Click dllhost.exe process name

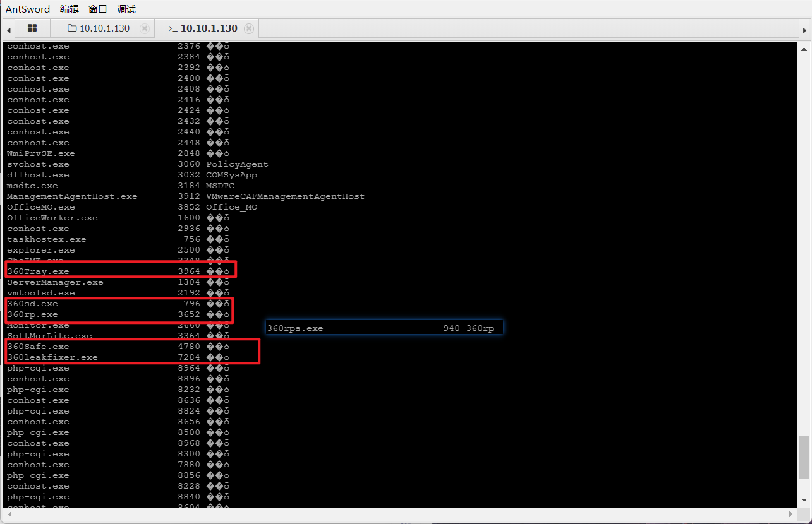(x=38, y=175)
